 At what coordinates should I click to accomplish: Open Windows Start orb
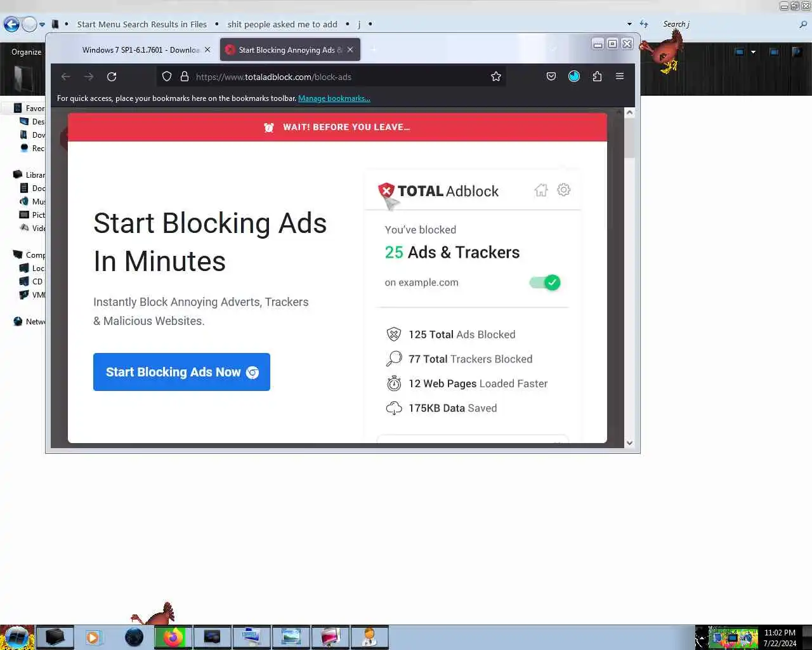(x=17, y=637)
